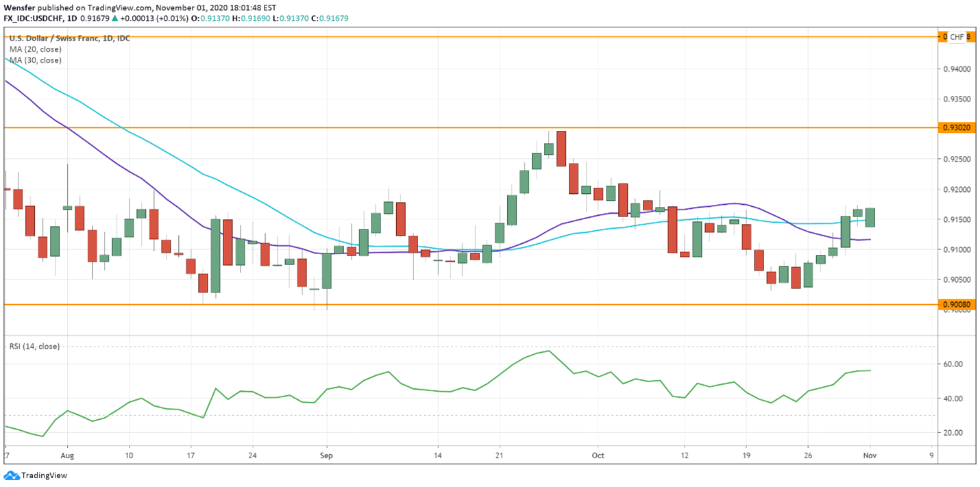Click the 0.90500 price axis label

coord(955,279)
